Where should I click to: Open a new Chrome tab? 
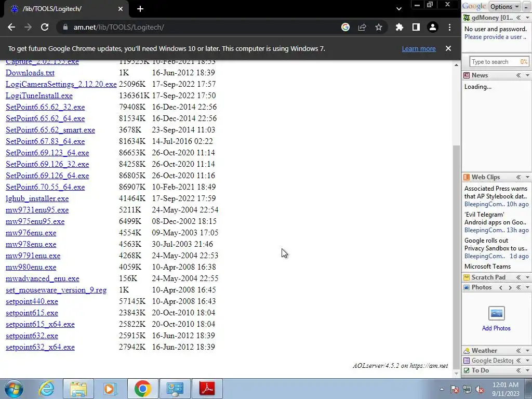point(140,9)
